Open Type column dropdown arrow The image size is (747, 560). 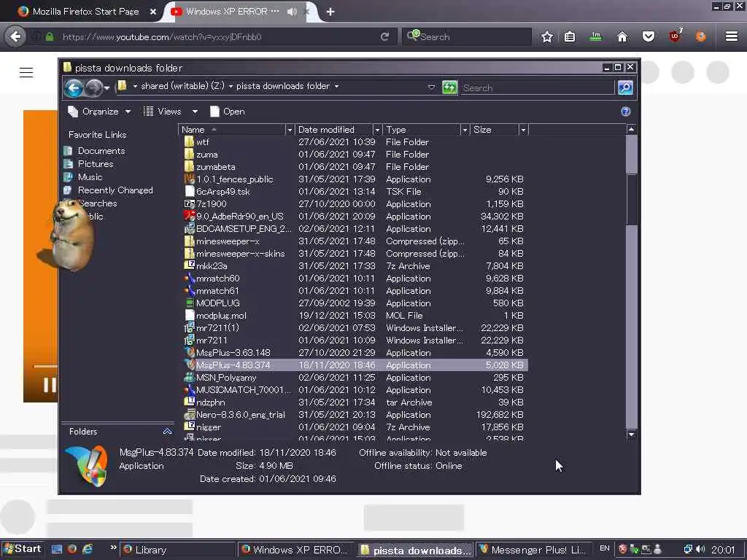465,130
